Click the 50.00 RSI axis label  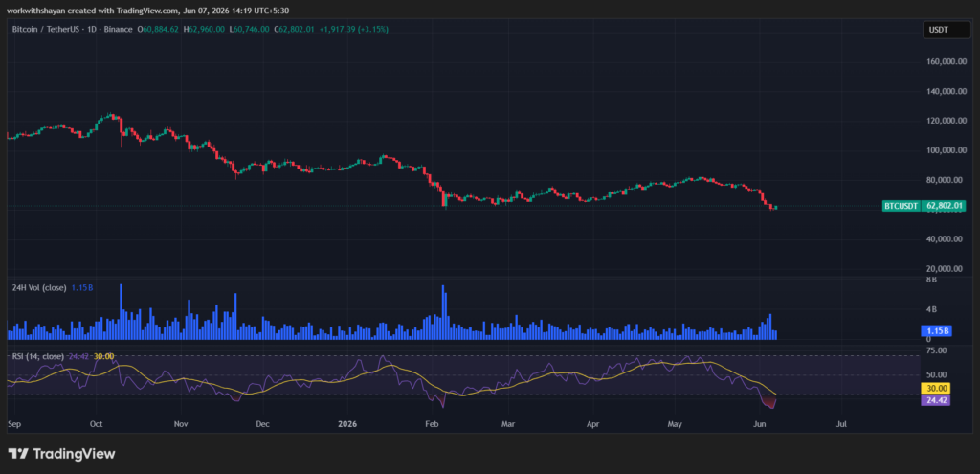pos(936,375)
